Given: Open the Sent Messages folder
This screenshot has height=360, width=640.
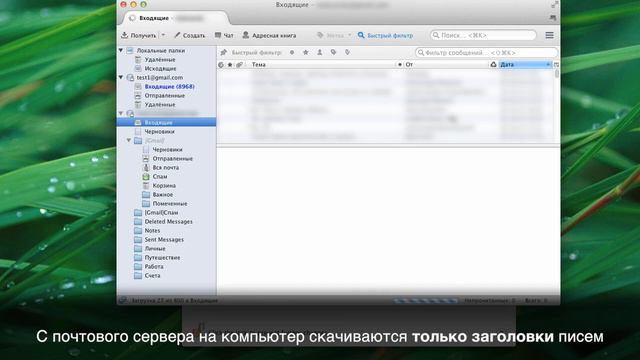Looking at the screenshot, I should tap(164, 239).
